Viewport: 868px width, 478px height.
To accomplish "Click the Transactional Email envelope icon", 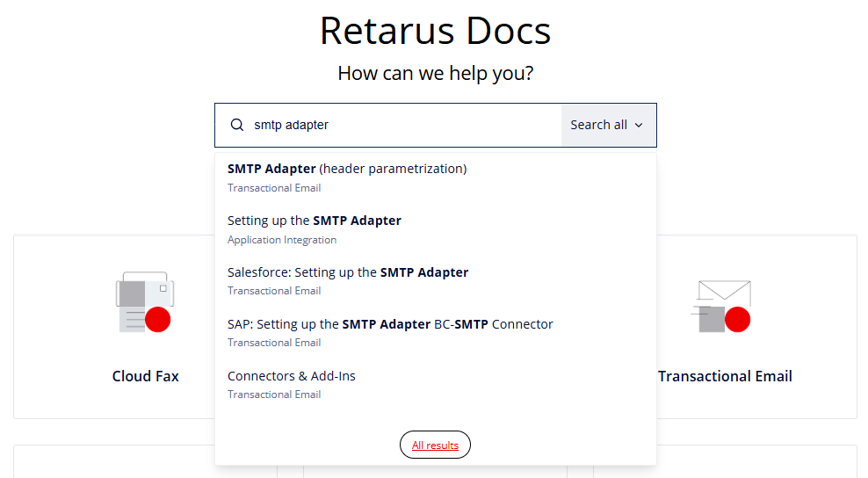I will 725,306.
